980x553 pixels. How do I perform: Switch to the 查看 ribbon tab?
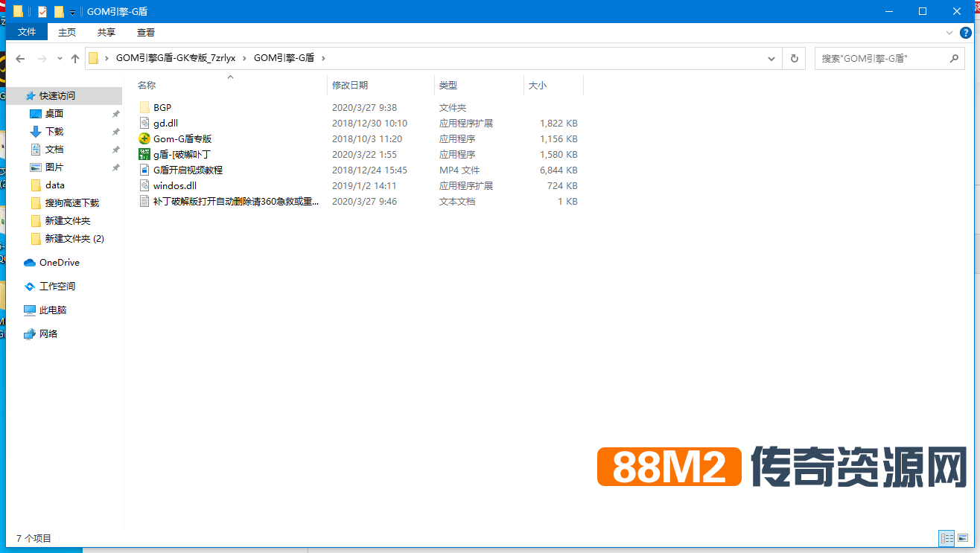146,32
